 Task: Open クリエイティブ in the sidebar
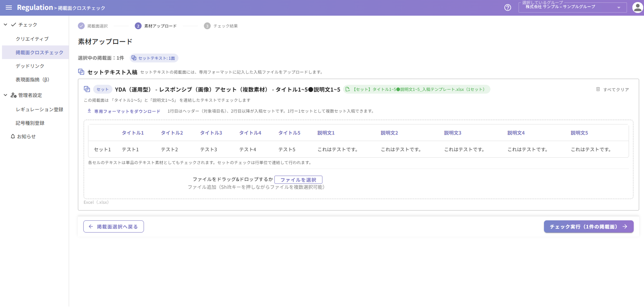click(32, 39)
